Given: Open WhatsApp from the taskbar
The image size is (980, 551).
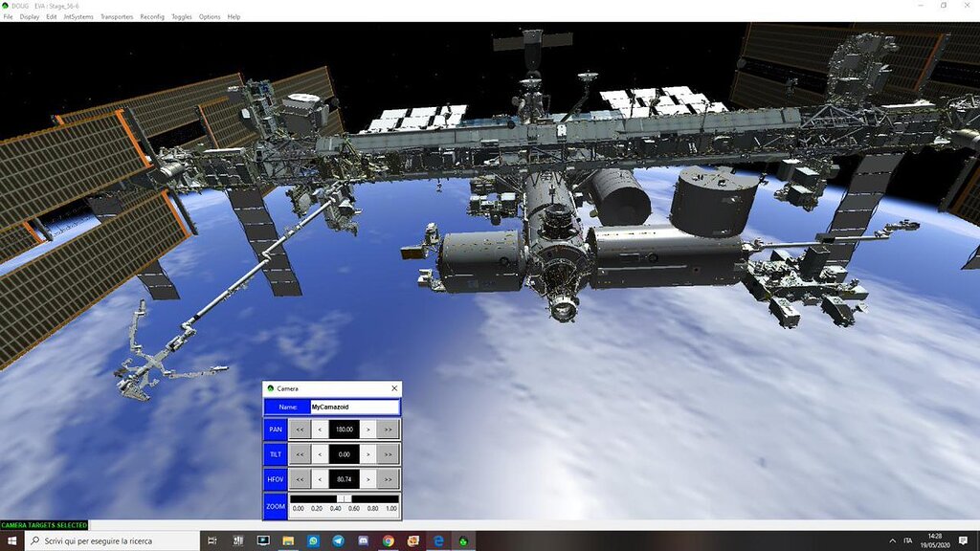Looking at the screenshot, I should 314,541.
